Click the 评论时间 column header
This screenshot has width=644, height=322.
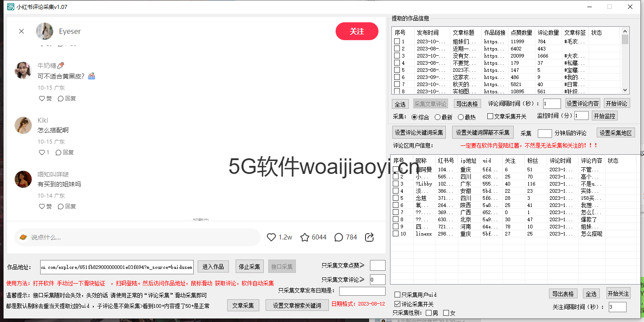(563, 161)
